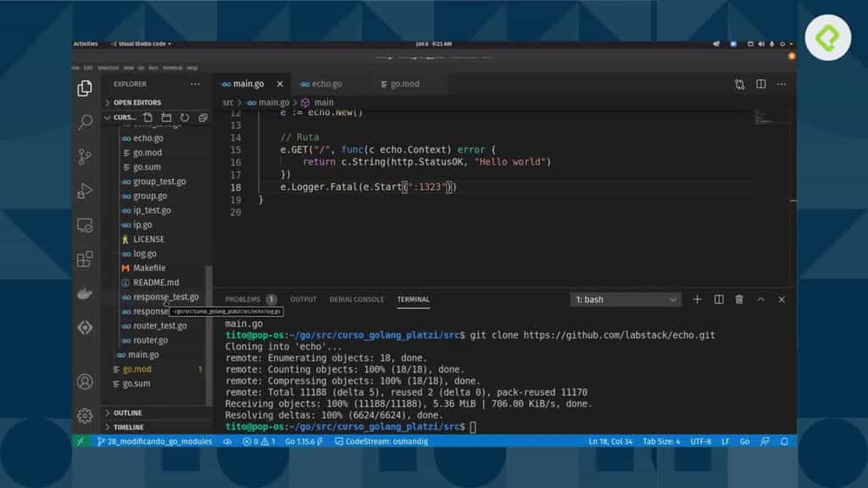This screenshot has width=868, height=488.
Task: Open the CodeStream view in the activity bar
Action: [x=85, y=328]
